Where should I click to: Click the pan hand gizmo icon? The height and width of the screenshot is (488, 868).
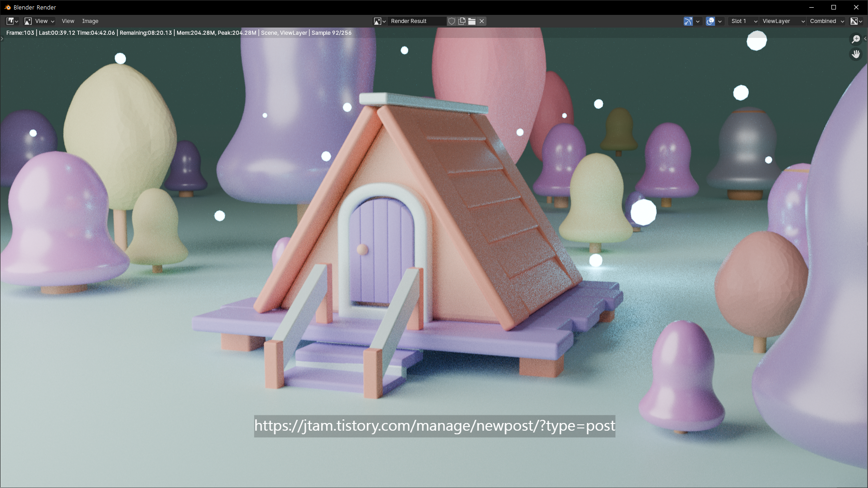[x=856, y=54]
